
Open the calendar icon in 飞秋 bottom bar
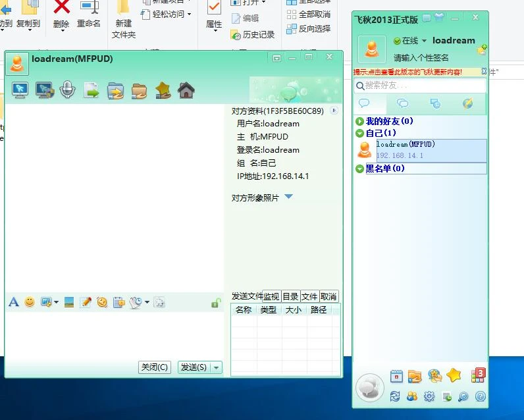tap(397, 377)
